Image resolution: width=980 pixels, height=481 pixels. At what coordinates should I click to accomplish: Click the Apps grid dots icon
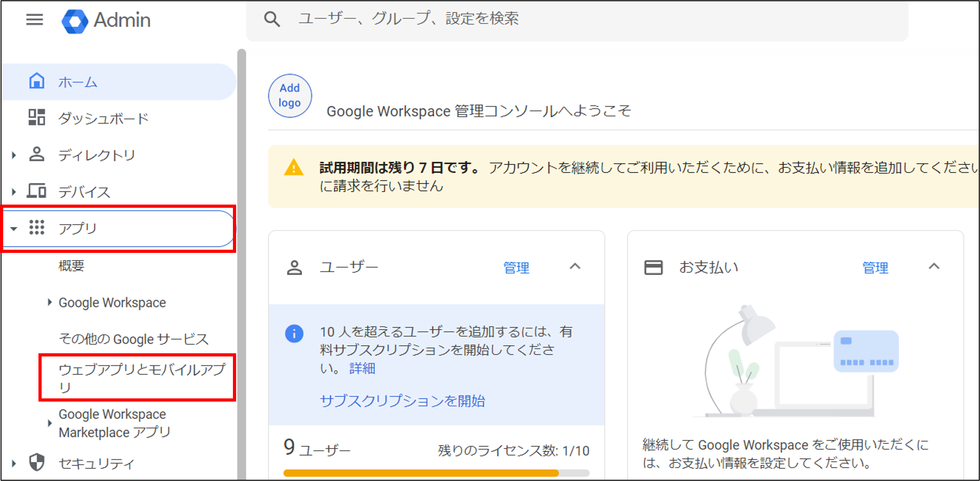[37, 227]
